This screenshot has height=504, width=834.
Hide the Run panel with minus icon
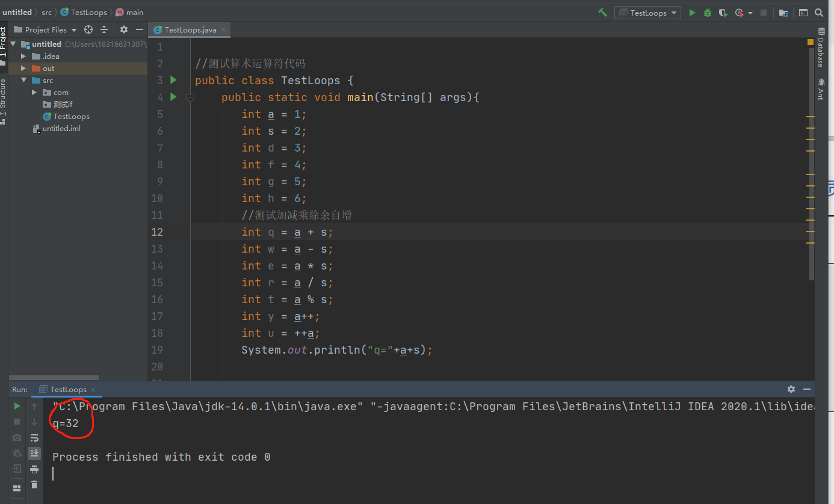coord(807,389)
